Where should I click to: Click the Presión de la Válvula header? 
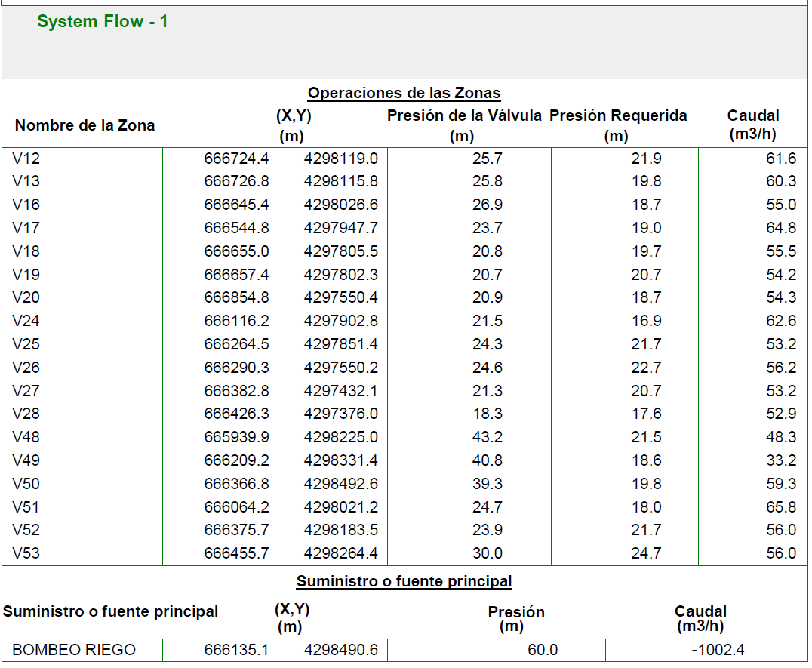click(x=464, y=116)
